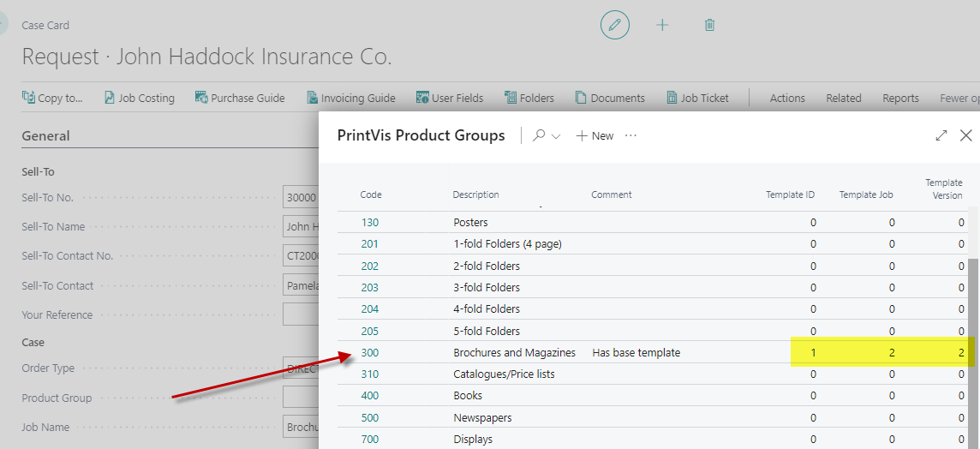Expand the Product Groups dialog to full screen

pos(941,135)
